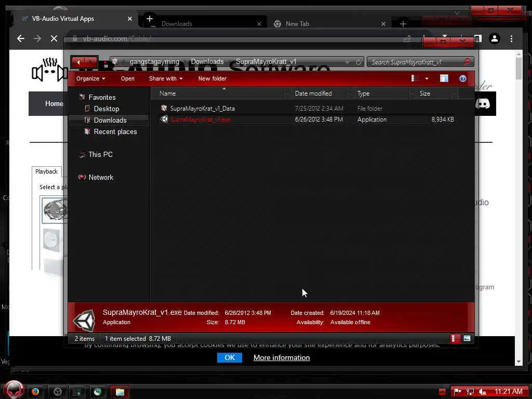This screenshot has height=399, width=532.
Task: Click the gangstagayming breadcrumb segment
Action: pos(154,62)
